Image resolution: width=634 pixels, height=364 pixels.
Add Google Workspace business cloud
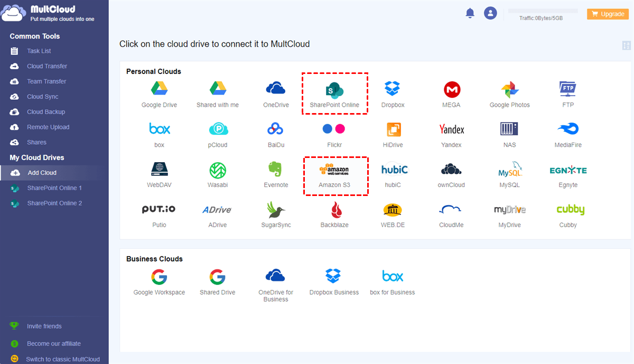159,282
